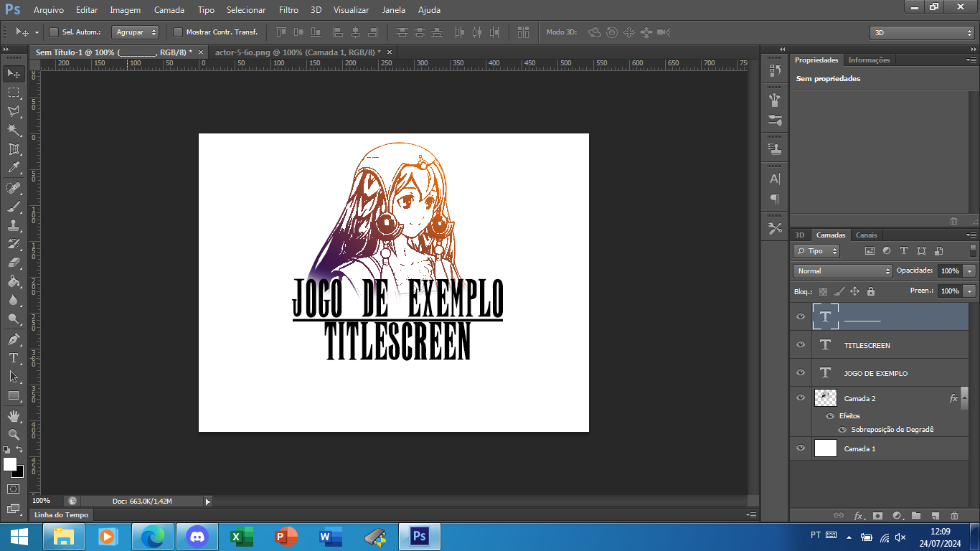The height and width of the screenshot is (551, 980).
Task: Select the Eraser tool
Action: click(14, 263)
